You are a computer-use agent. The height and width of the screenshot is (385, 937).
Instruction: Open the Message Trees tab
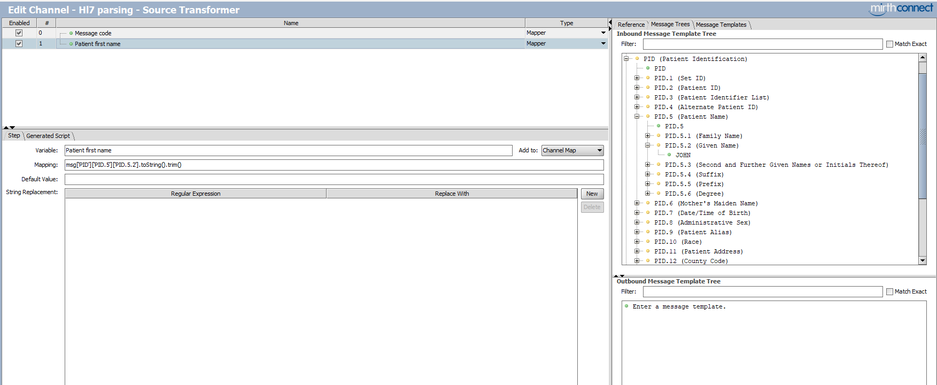tap(670, 25)
